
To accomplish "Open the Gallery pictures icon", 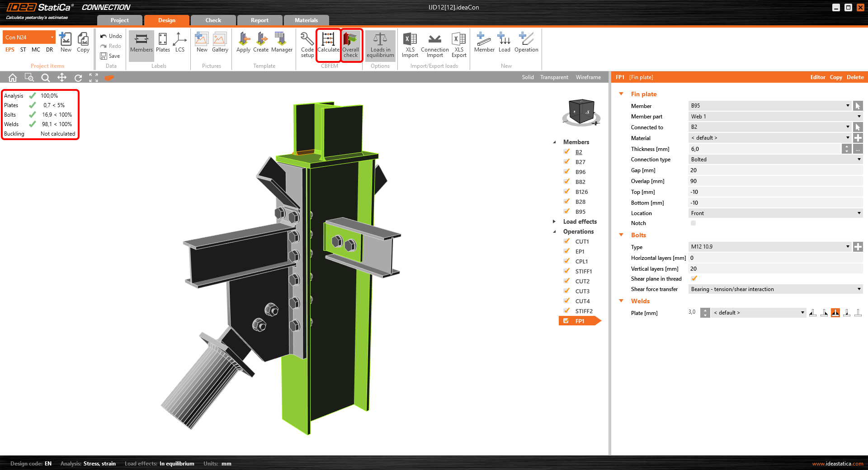I will tap(220, 43).
